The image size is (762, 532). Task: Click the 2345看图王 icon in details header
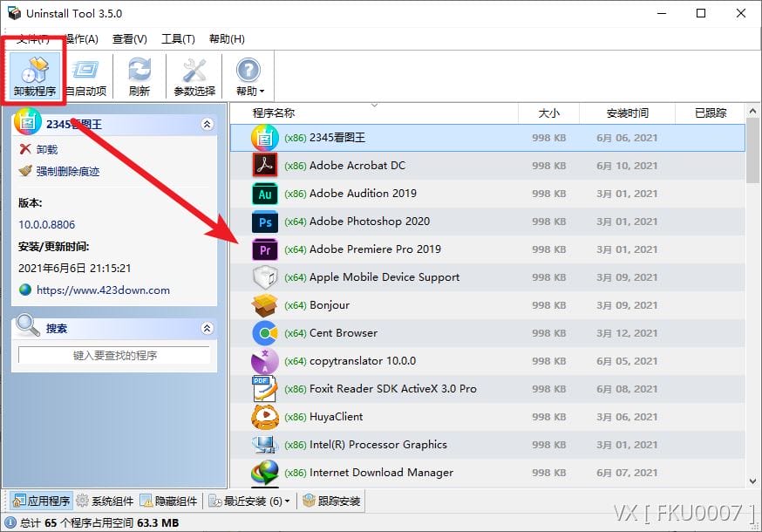tap(28, 121)
